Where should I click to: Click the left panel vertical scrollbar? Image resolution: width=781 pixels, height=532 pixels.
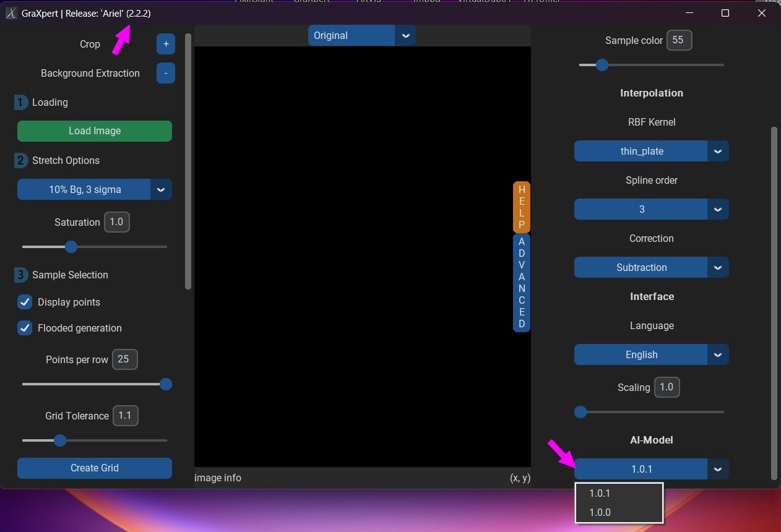pos(188,161)
